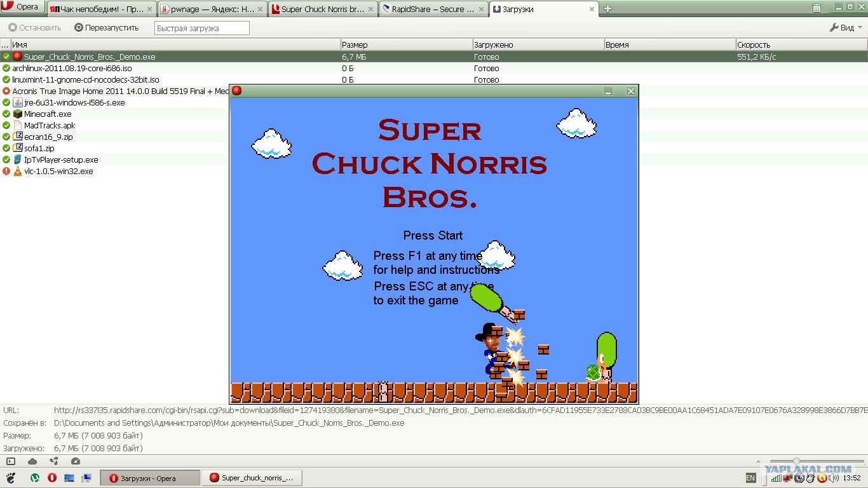Close the 'Чак непобедим!' tab
The height and width of the screenshot is (488, 868).
coord(149,10)
